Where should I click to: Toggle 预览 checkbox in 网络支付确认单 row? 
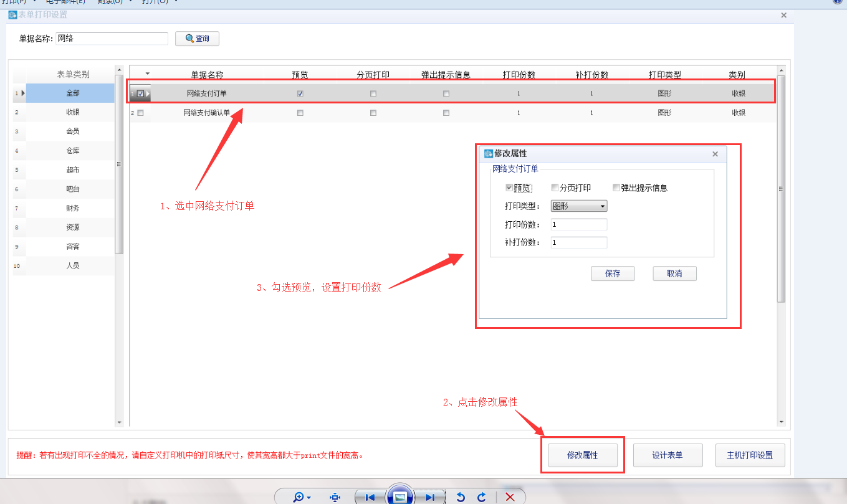coord(300,113)
